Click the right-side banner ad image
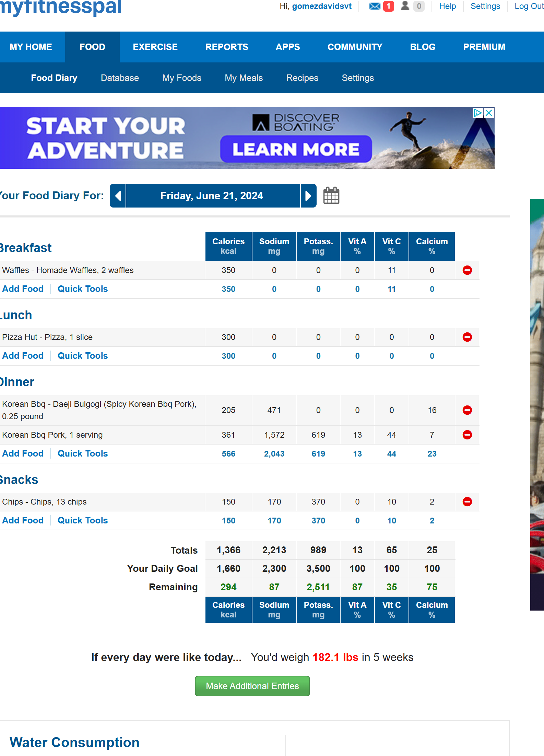This screenshot has height=756, width=544. [x=537, y=405]
